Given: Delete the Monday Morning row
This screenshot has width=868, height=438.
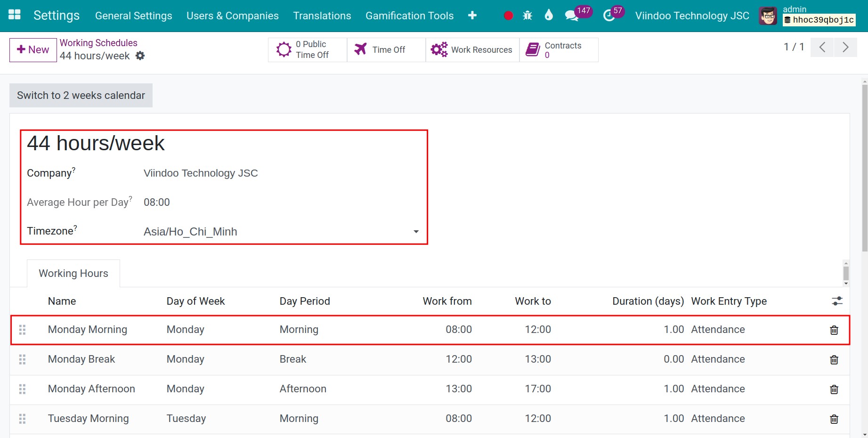Looking at the screenshot, I should pos(834,330).
